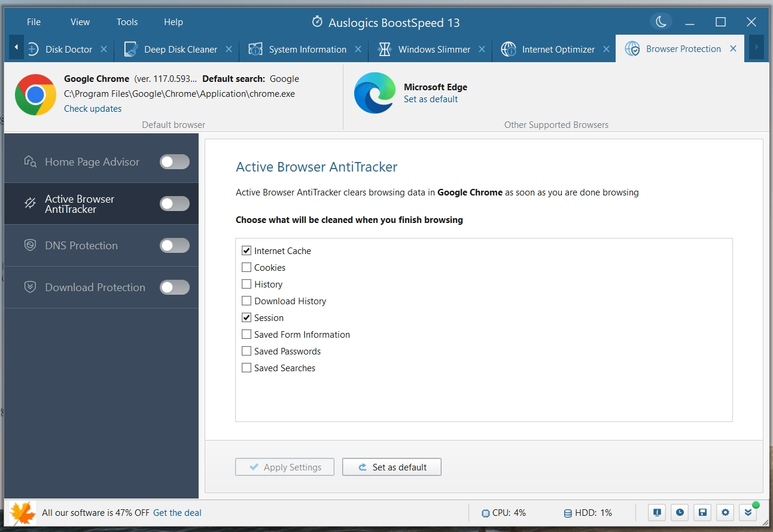This screenshot has height=532, width=773.
Task: Open the scheduler clock icon
Action: pos(680,512)
